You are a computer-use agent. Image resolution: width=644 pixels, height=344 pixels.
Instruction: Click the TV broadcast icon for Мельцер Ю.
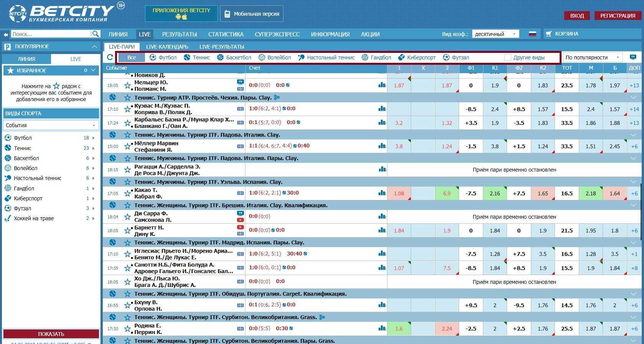pos(240,82)
